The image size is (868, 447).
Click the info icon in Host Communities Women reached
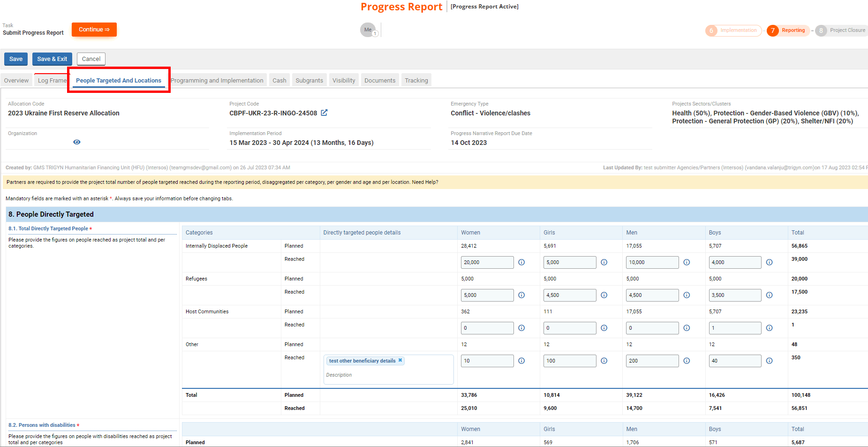pyautogui.click(x=521, y=328)
